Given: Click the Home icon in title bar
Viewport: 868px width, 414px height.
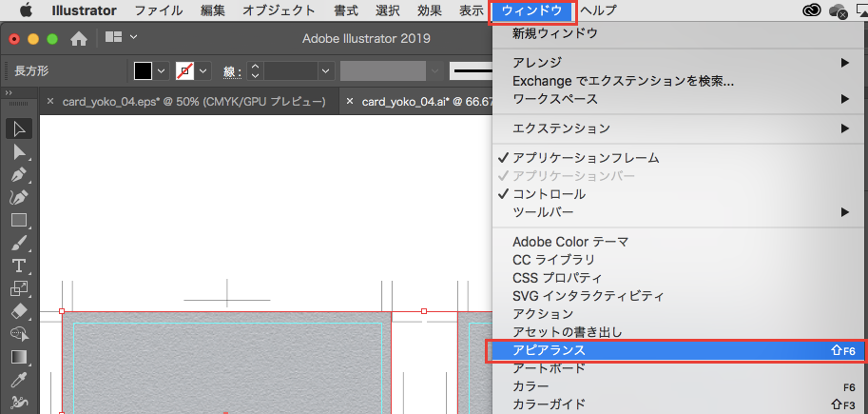Looking at the screenshot, I should 79,38.
